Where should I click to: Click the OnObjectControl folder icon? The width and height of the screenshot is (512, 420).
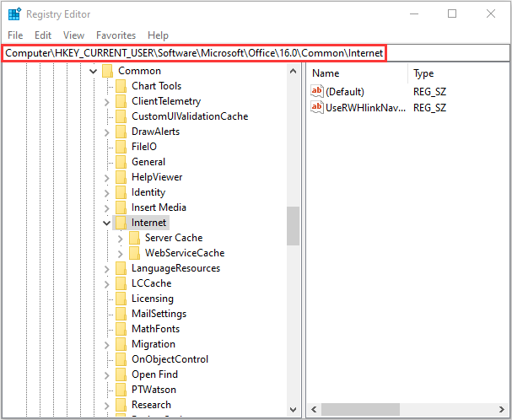121,359
